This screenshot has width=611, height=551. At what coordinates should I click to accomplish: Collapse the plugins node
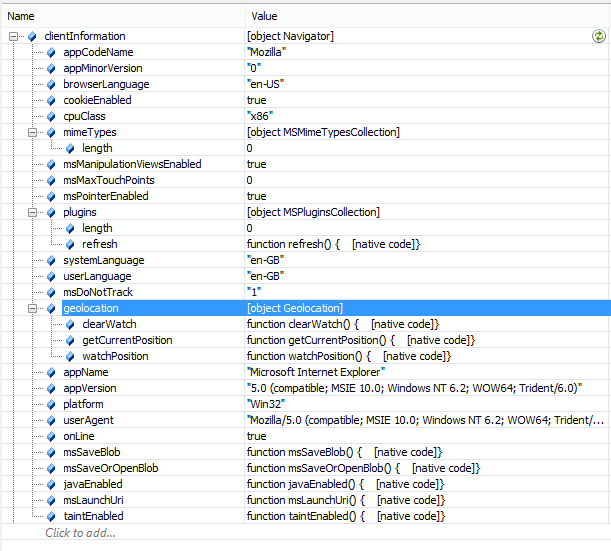pos(32,212)
